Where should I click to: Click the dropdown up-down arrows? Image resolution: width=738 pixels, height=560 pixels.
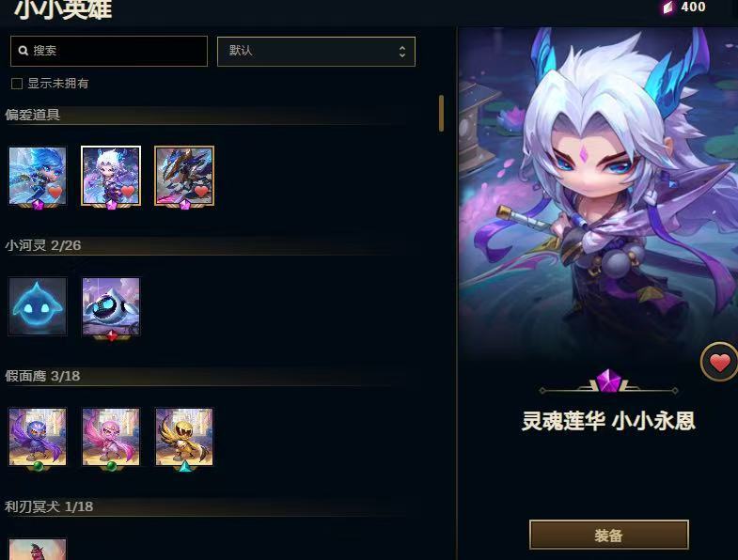click(402, 52)
